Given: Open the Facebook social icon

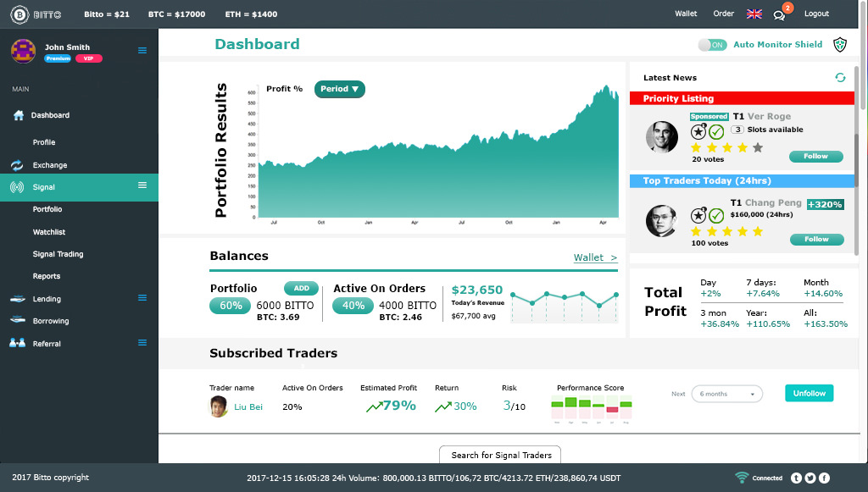Looking at the screenshot, I should pyautogui.click(x=824, y=478).
